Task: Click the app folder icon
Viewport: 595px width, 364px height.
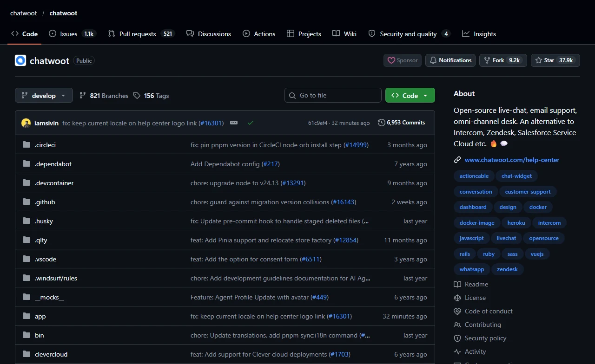Action: click(x=26, y=316)
